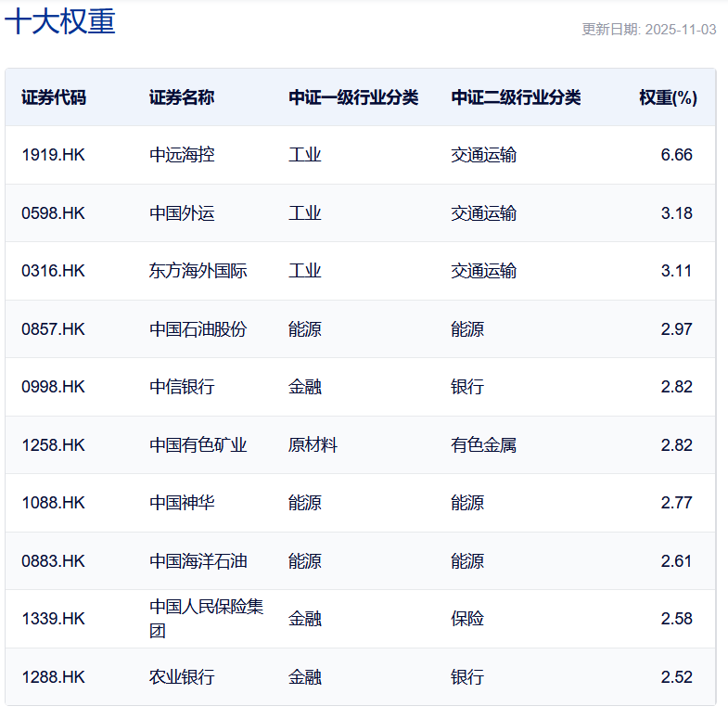The width and height of the screenshot is (728, 719).
Task: Click 中国海洋石油 in the list
Action: pos(198,561)
